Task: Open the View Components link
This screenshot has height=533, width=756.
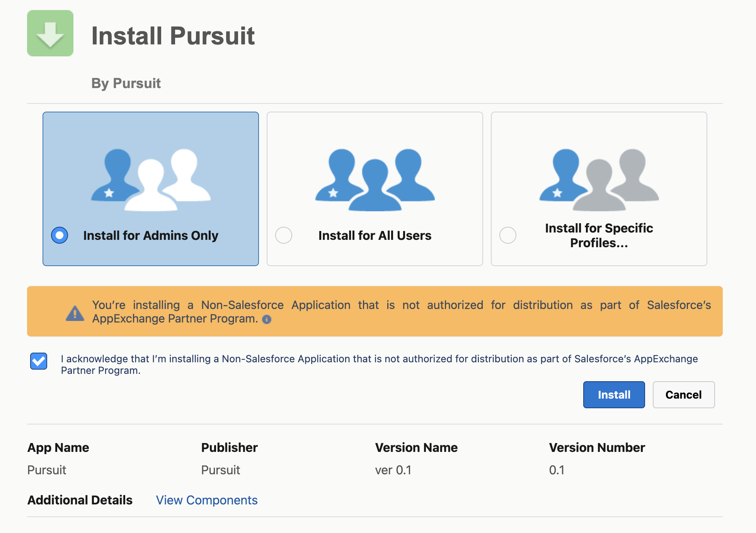Action: 207,500
